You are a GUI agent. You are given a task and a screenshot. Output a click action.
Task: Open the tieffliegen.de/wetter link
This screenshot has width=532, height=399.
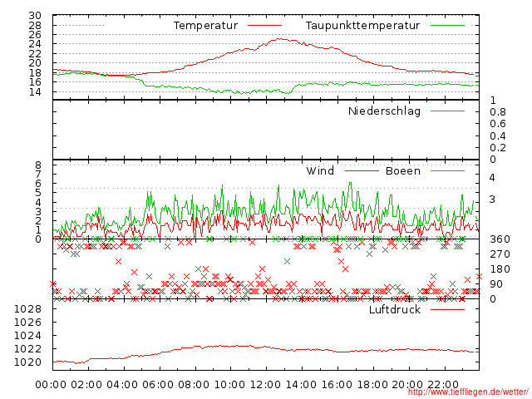(468, 392)
